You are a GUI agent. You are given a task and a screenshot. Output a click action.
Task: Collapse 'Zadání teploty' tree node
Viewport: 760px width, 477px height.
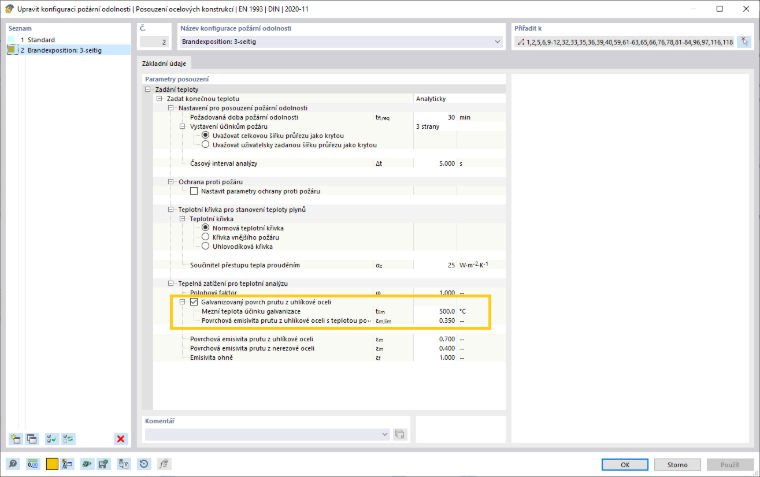148,89
